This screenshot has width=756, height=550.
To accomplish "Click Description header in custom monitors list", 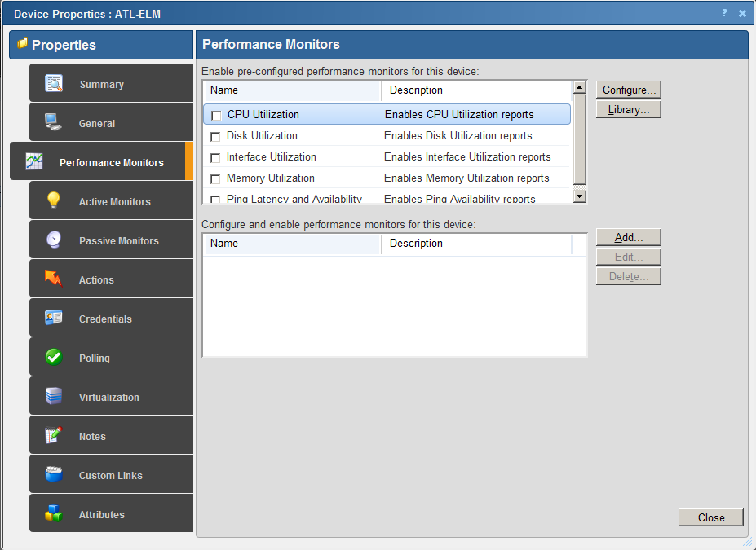I will (x=476, y=244).
